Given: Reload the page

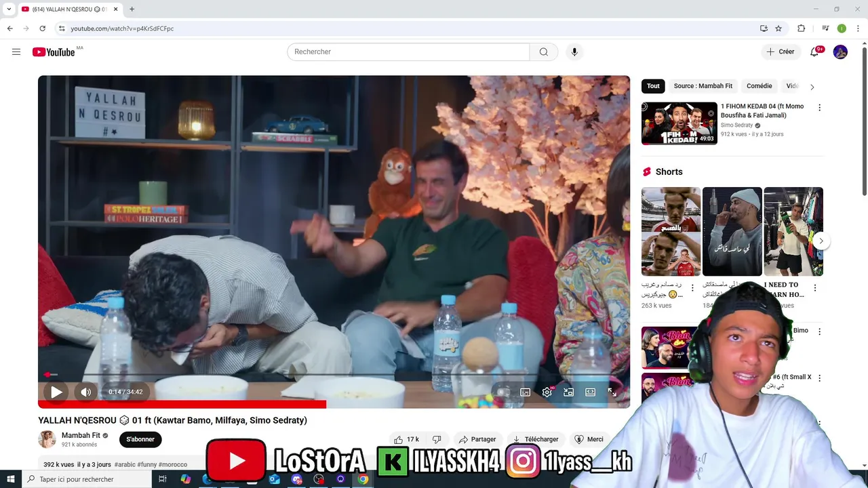Looking at the screenshot, I should click(42, 28).
